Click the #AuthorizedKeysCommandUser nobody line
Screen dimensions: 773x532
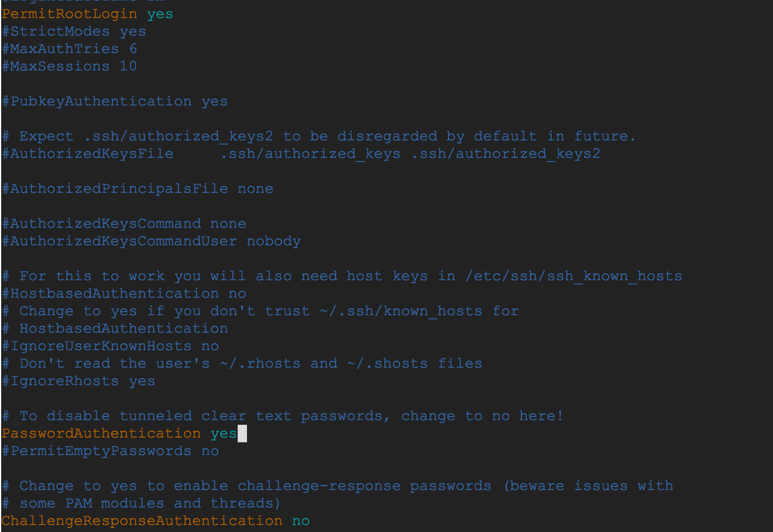[x=151, y=241]
